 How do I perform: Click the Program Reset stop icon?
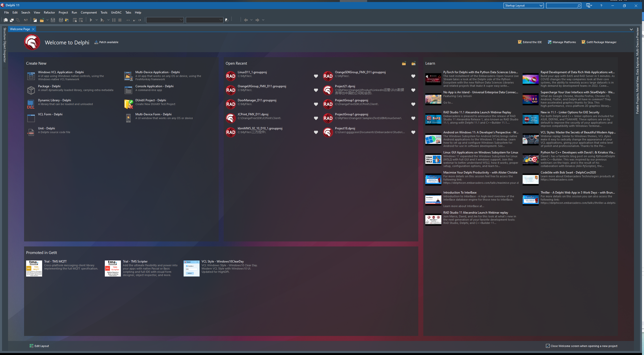pyautogui.click(x=120, y=20)
